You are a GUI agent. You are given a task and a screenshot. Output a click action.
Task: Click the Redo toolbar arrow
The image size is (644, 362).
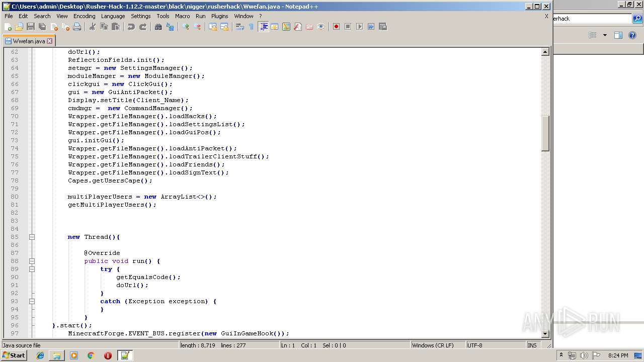pos(143,27)
